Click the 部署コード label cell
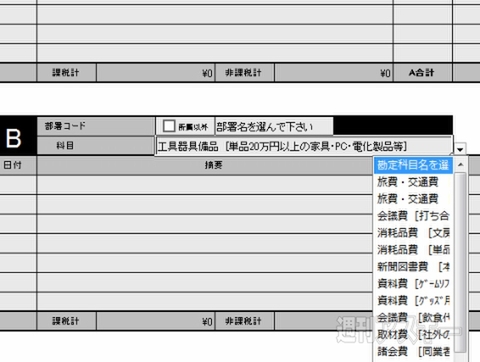 click(96, 126)
